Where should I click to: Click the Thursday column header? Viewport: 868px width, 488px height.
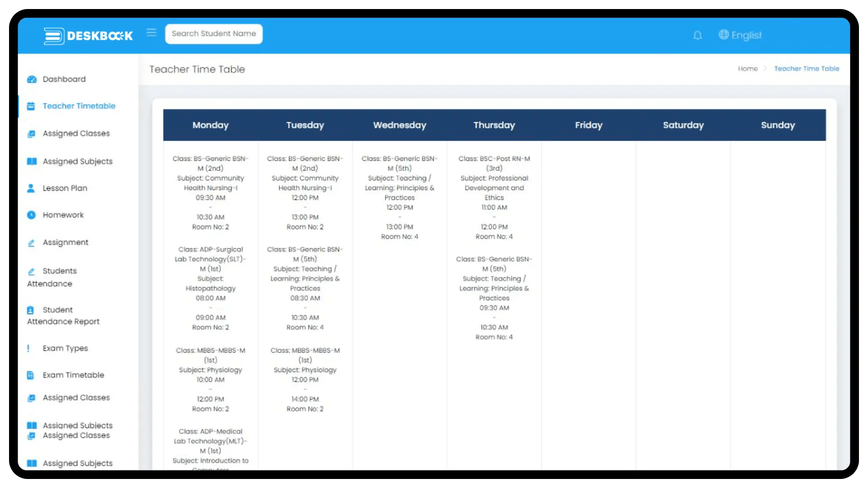[x=494, y=125]
